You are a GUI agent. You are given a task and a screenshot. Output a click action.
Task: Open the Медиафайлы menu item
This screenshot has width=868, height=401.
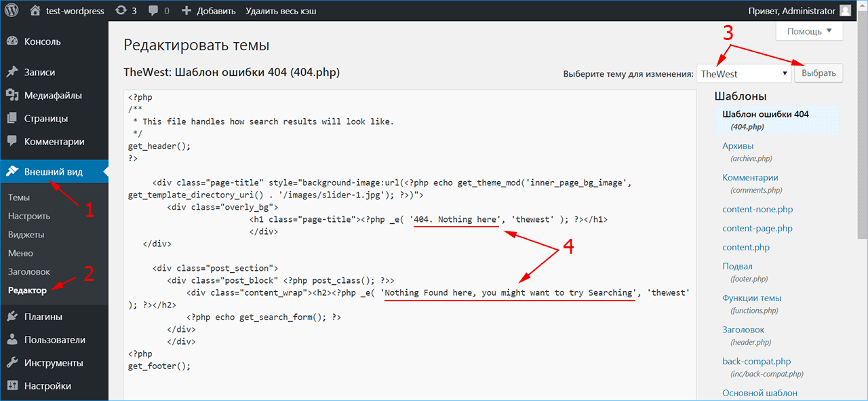pyautogui.click(x=54, y=95)
